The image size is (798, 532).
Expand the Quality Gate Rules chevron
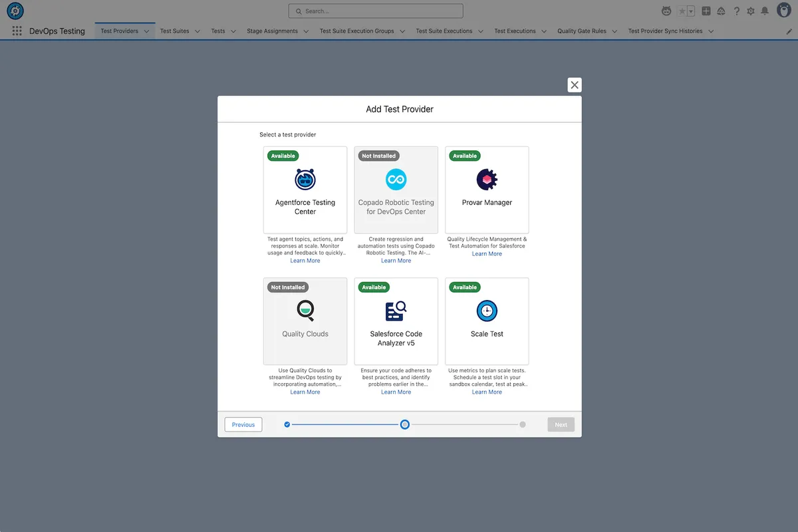click(614, 31)
